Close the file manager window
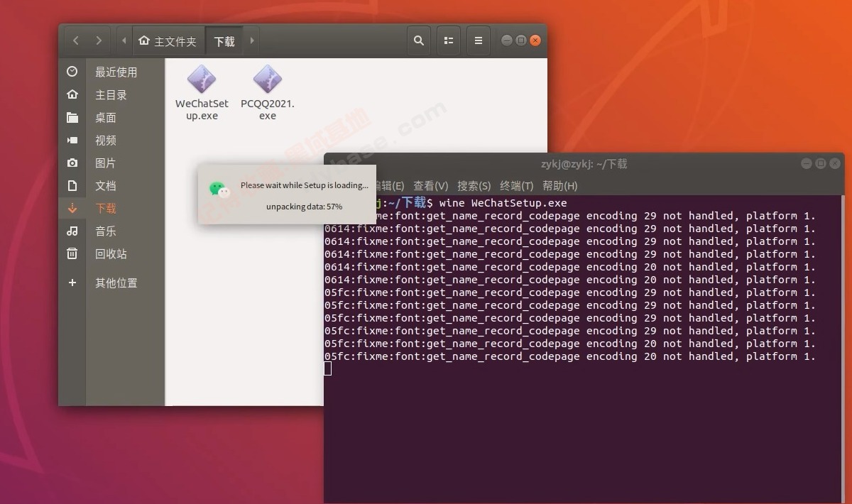Screen dimensions: 852x504 pyautogui.click(x=535, y=40)
